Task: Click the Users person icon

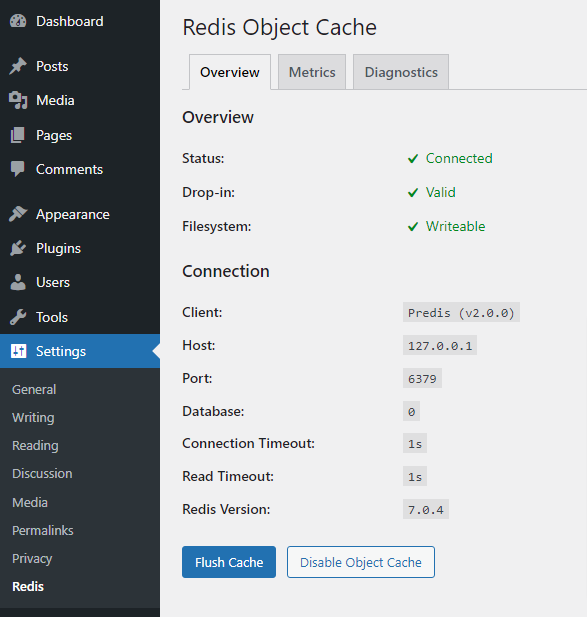Action: click(18, 282)
